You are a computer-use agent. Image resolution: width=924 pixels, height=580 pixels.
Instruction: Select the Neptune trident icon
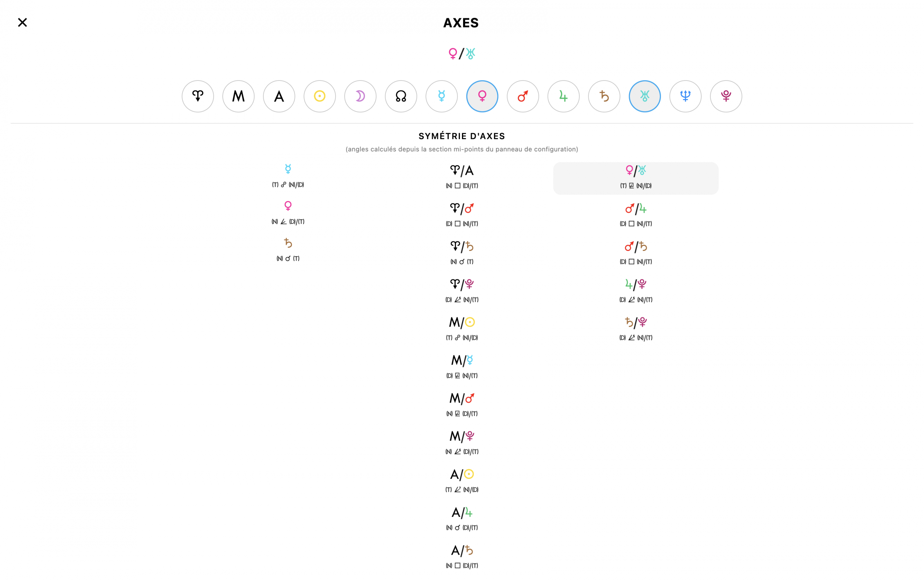tap(685, 96)
